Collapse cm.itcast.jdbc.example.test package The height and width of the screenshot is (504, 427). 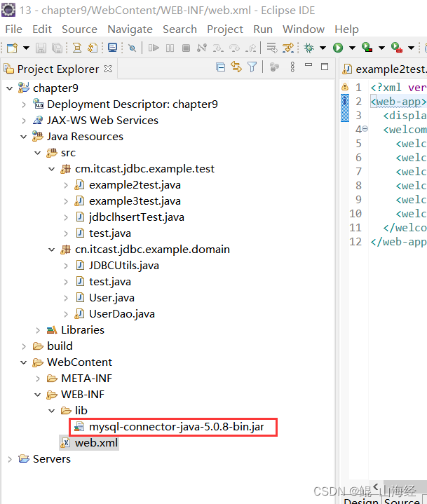click(51, 169)
